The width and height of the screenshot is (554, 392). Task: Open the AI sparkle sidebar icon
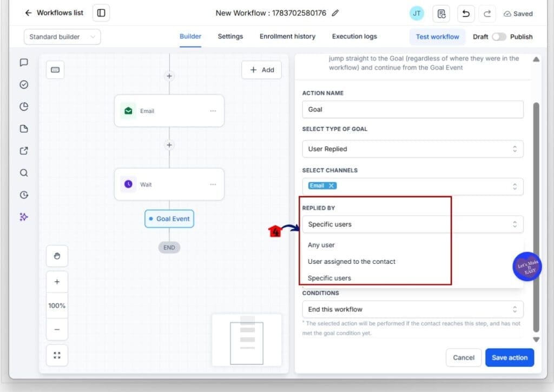24,217
